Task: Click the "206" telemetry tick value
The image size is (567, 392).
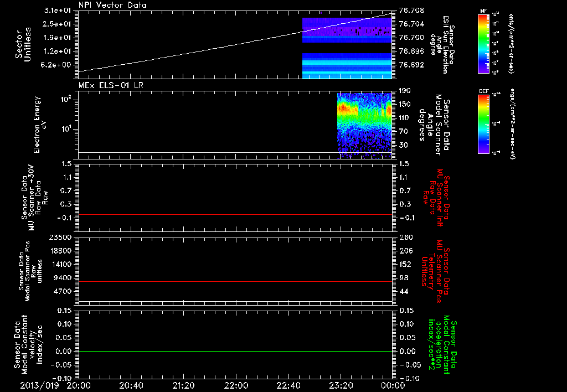Action: coord(405,251)
